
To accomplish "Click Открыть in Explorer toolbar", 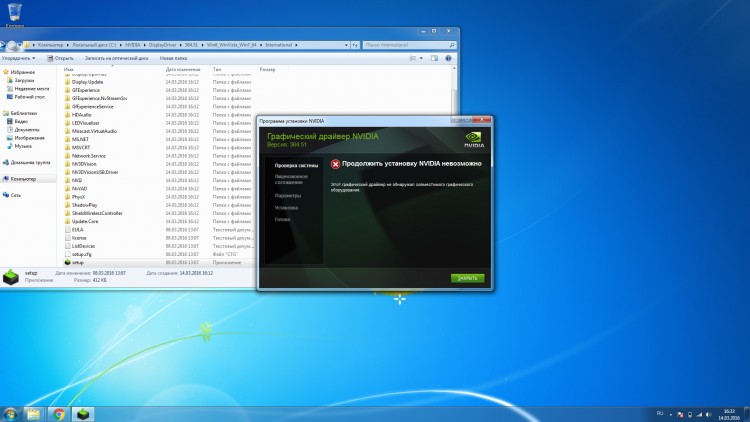I will 60,58.
